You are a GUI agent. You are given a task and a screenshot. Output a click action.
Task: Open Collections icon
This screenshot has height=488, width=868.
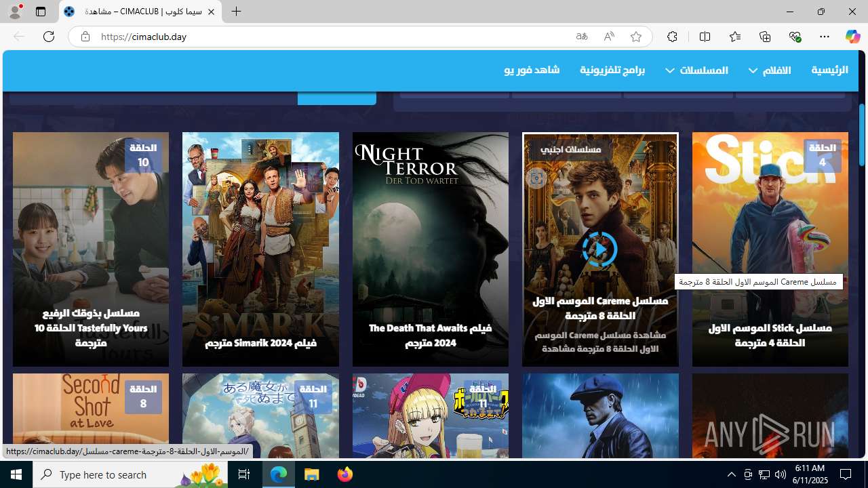765,37
